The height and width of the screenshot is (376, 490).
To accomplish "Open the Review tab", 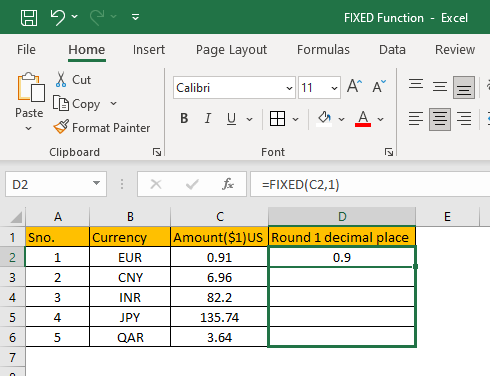I will tap(455, 50).
